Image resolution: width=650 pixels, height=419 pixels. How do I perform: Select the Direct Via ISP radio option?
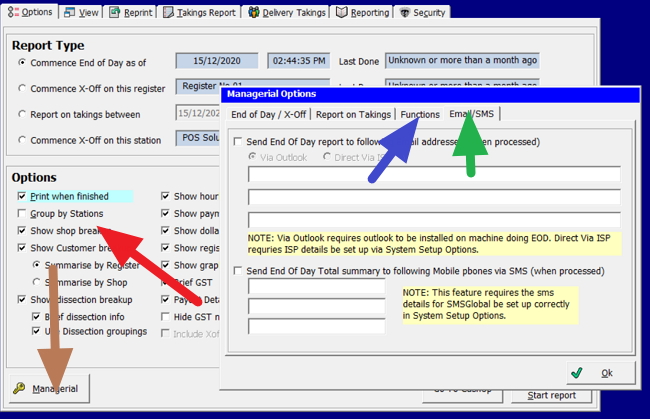pos(327,157)
